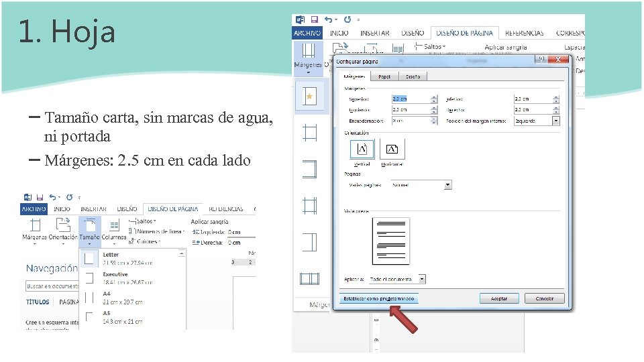Click Aceptar button in dialog
The height and width of the screenshot is (362, 644).
(x=499, y=299)
